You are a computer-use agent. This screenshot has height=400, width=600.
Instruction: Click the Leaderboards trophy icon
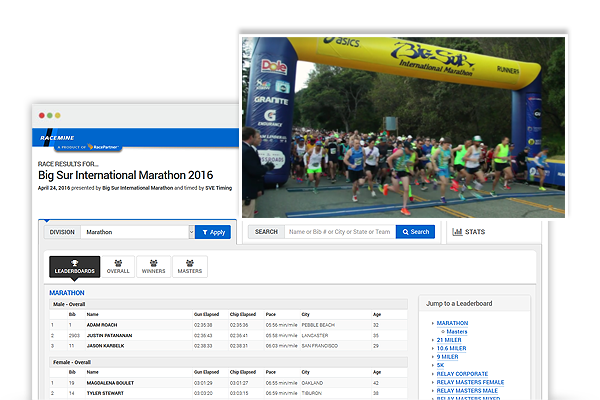point(75,263)
